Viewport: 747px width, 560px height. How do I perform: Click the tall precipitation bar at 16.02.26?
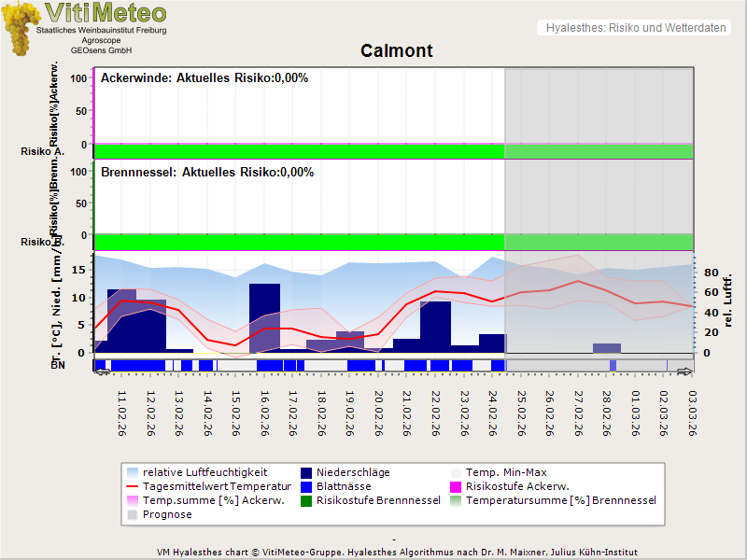pyautogui.click(x=264, y=317)
